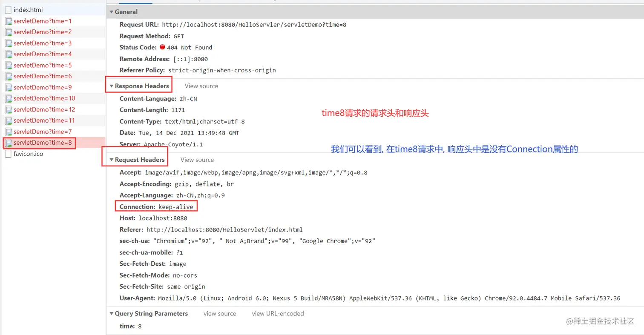Select request servletDemo?time=11
The width and height of the screenshot is (644, 335).
click(53, 120)
